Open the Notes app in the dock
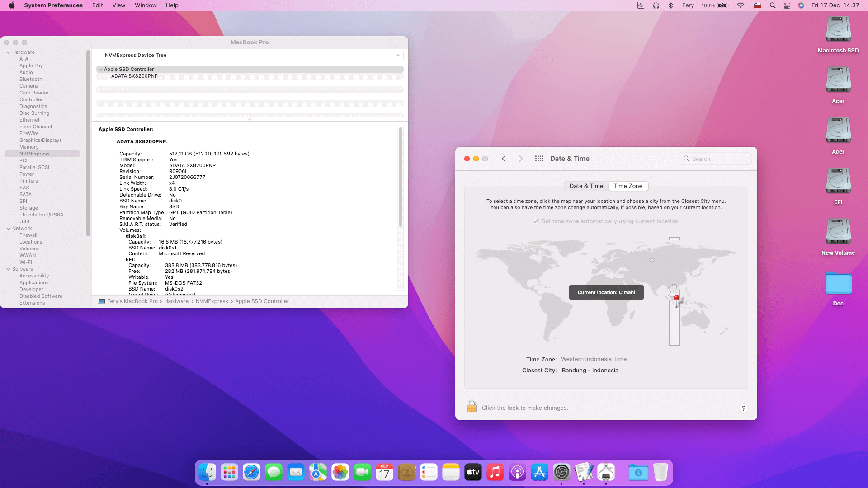The image size is (868, 488). click(451, 473)
